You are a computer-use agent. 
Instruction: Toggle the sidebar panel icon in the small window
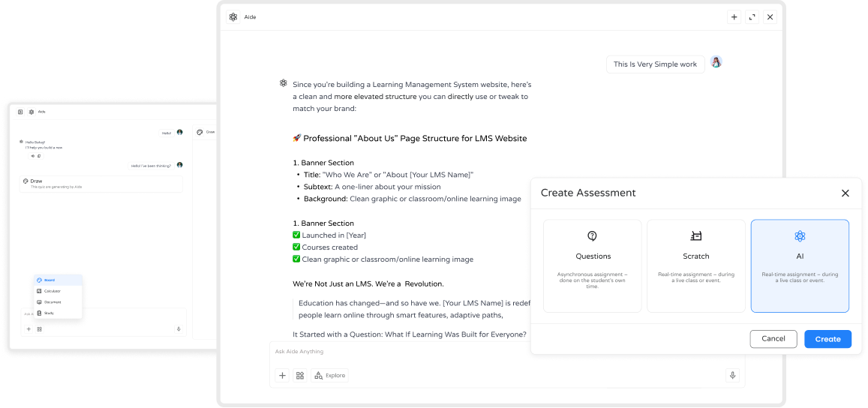click(20, 112)
